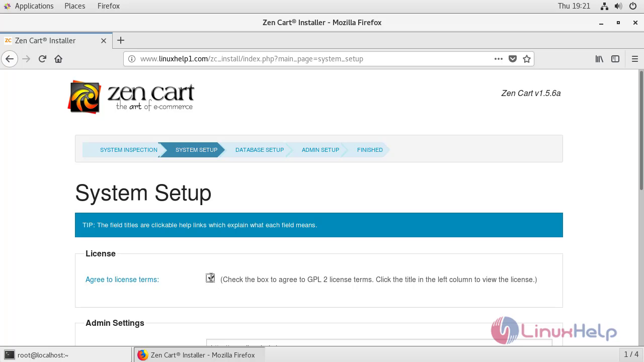Open the Firefox application menu in top bar
Screen dimensions: 644x362
pyautogui.click(x=109, y=6)
